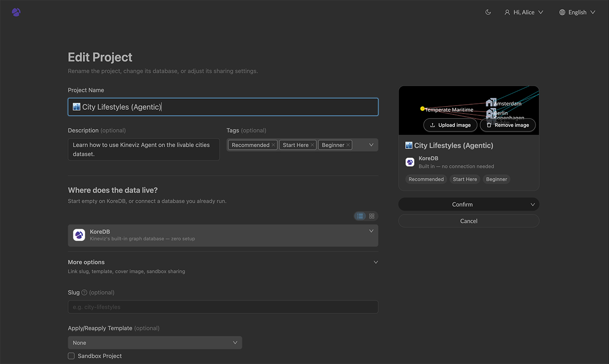This screenshot has width=609, height=364.
Task: Collapse the More options section
Action: coord(376,262)
